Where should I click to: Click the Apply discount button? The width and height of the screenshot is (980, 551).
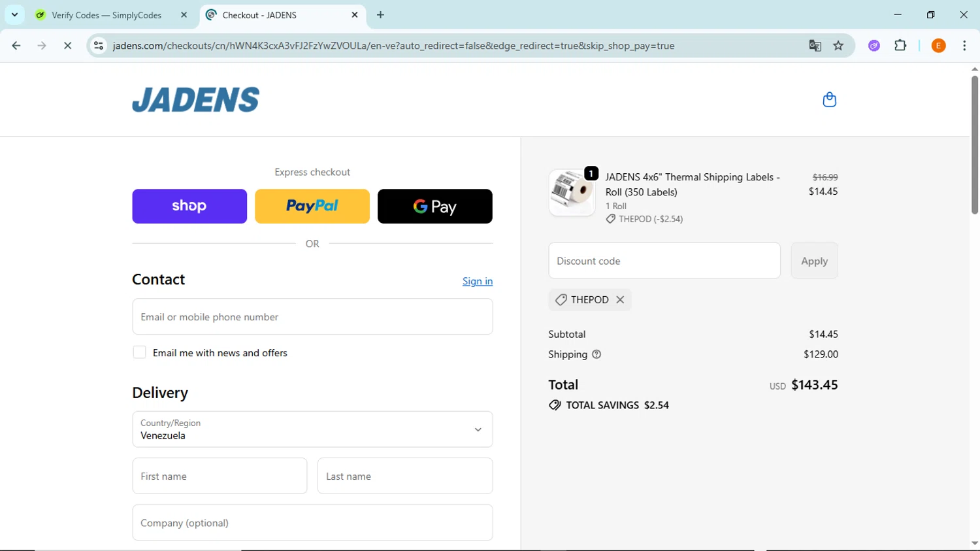814,261
